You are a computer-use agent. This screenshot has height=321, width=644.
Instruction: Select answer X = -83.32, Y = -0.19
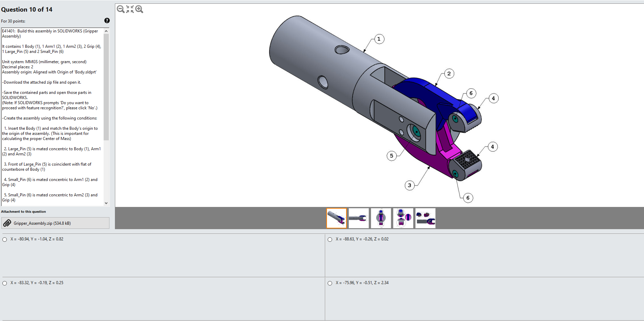coord(5,283)
